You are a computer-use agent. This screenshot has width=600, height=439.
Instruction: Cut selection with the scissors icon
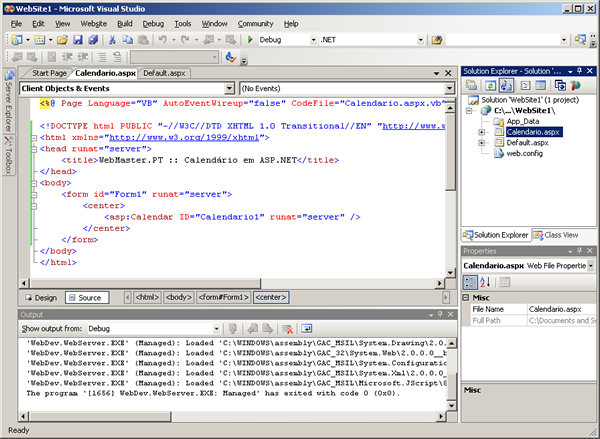[112, 40]
